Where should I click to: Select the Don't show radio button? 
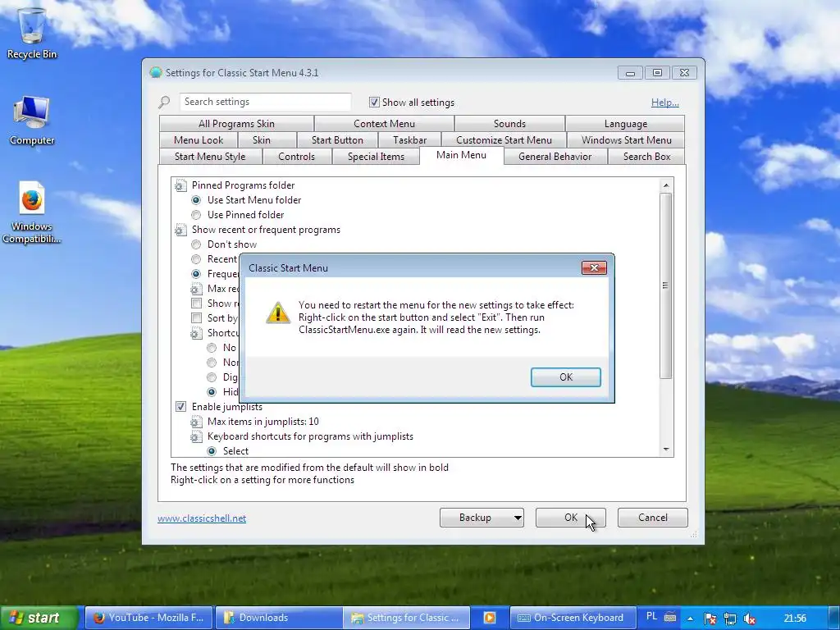[196, 244]
